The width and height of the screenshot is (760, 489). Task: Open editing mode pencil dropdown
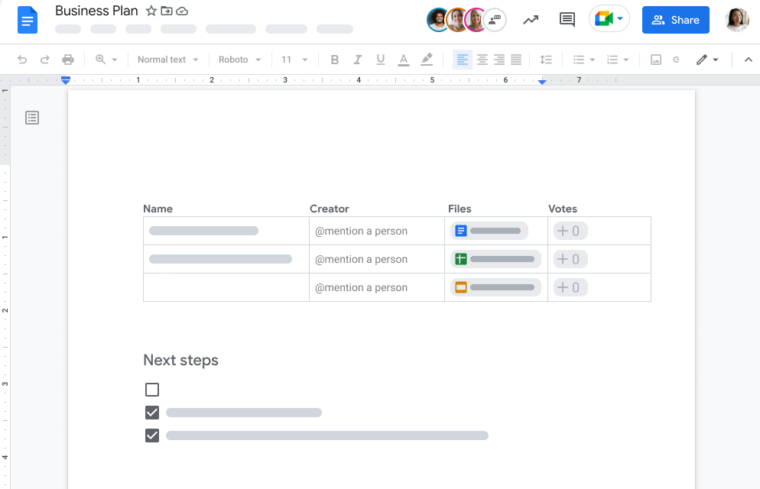tap(707, 60)
